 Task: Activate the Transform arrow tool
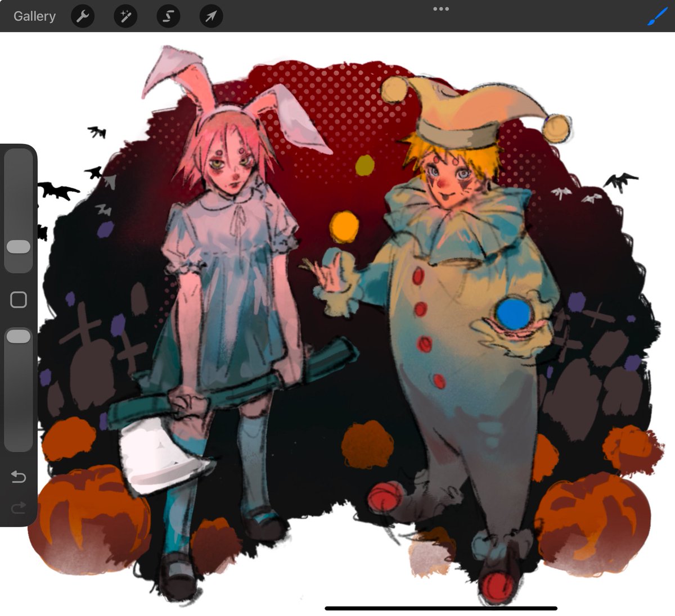tap(211, 16)
